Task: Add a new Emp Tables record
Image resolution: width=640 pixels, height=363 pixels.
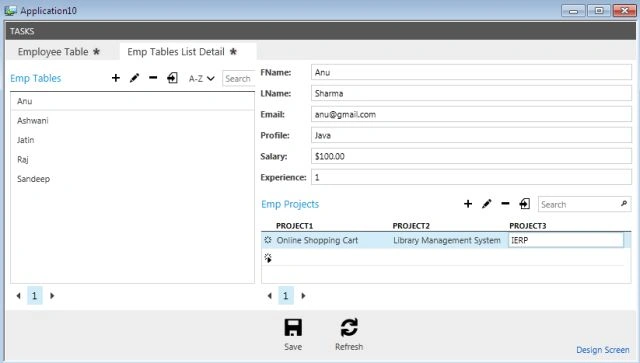Action: click(116, 78)
